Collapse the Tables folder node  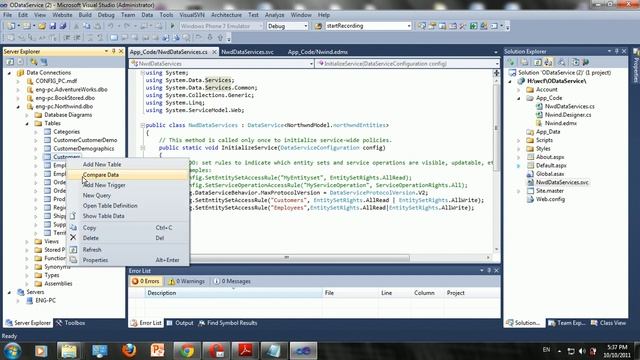click(27, 123)
